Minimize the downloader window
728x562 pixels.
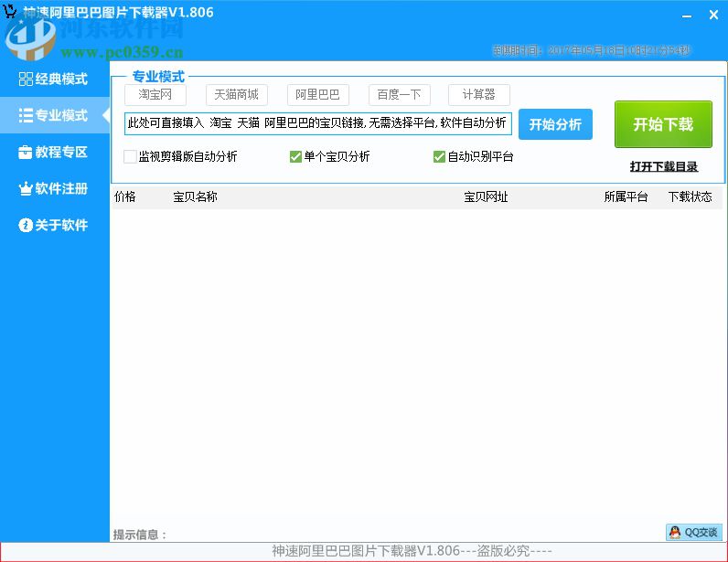[x=687, y=16]
